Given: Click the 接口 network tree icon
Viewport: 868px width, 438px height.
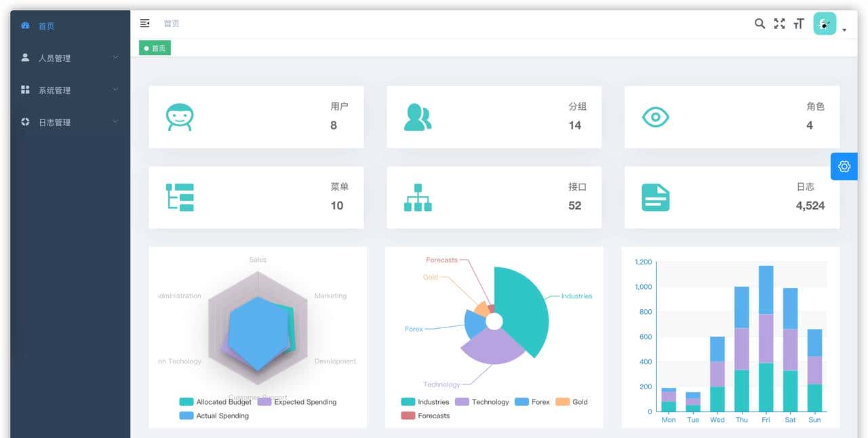Looking at the screenshot, I should 418,197.
